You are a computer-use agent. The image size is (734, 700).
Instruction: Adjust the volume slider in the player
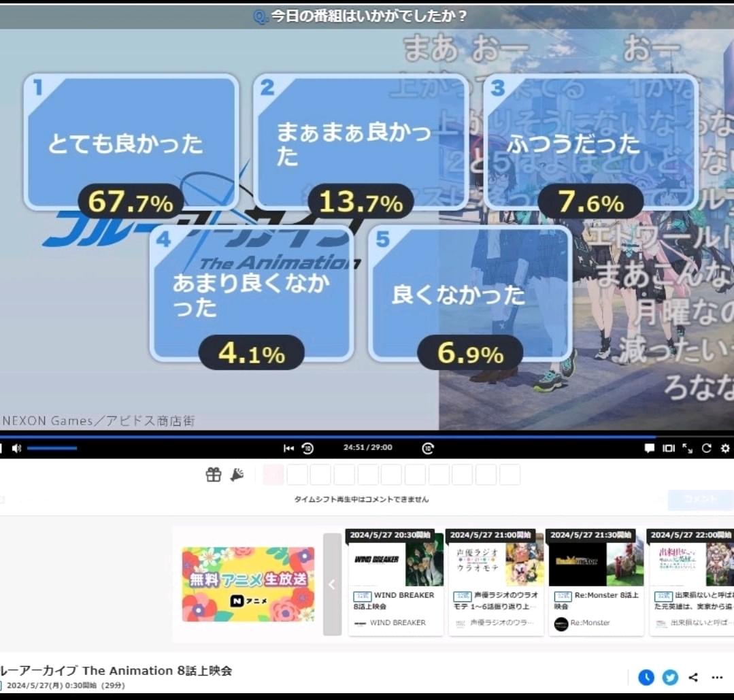click(x=52, y=448)
